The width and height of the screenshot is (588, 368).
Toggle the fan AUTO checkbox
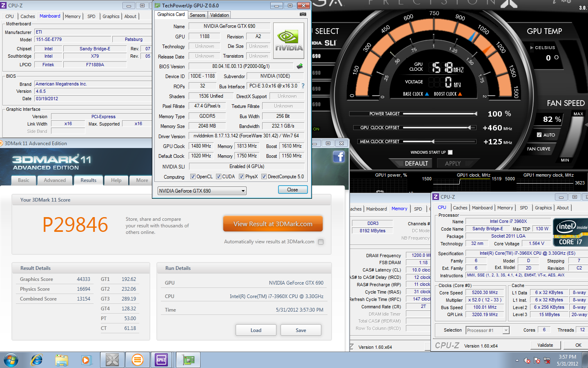(x=539, y=135)
